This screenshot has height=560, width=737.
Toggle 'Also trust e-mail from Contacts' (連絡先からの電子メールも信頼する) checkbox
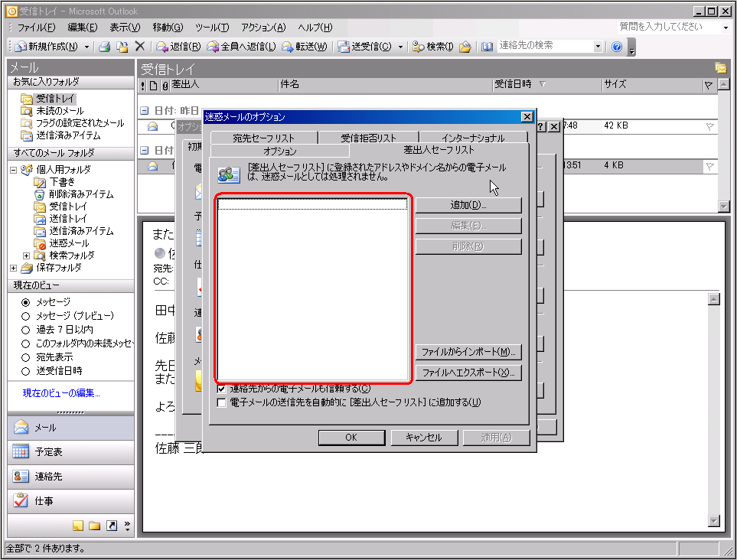click(221, 389)
